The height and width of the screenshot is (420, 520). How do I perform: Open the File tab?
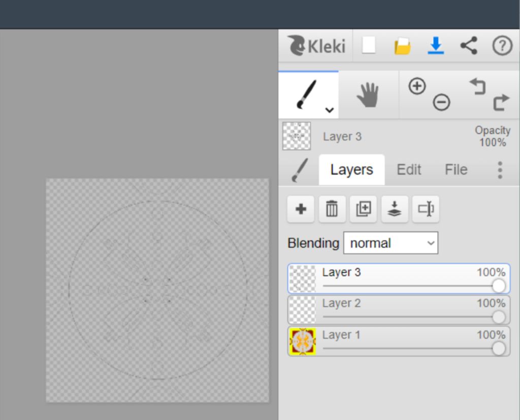click(x=456, y=170)
